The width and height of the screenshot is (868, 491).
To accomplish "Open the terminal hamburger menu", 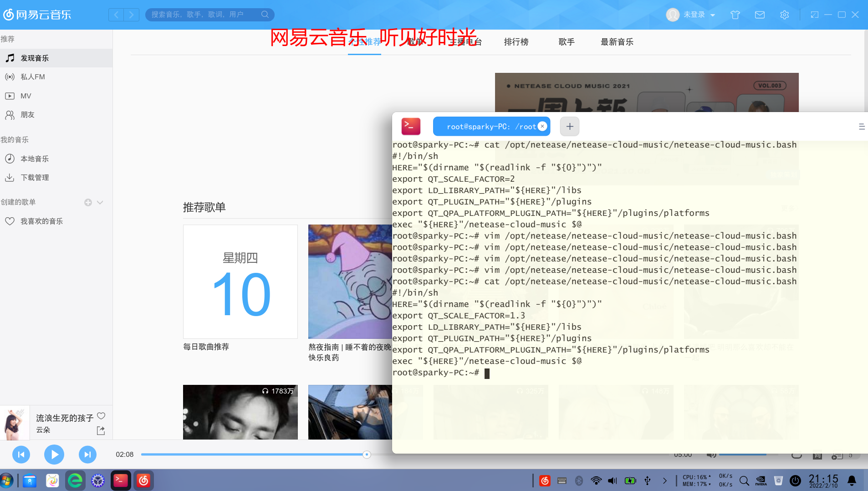I will pos(862,127).
